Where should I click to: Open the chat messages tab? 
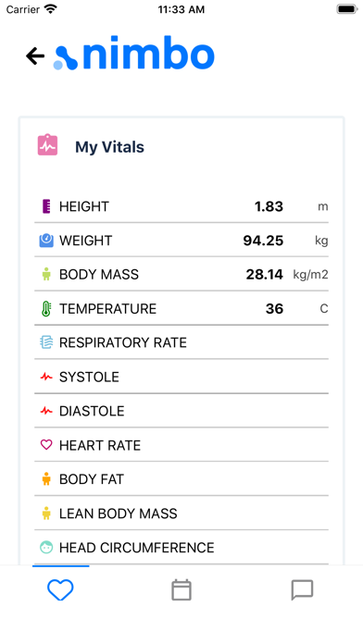point(302,590)
